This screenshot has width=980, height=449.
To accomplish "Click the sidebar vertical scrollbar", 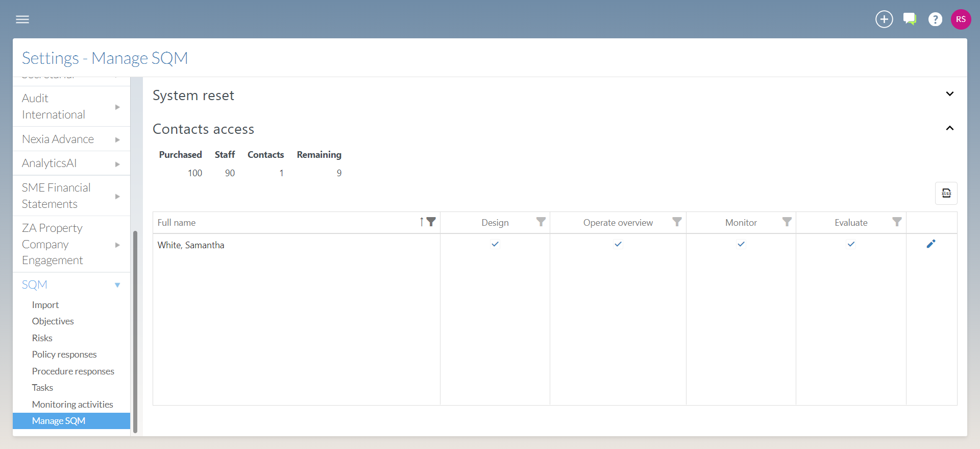I will click(135, 332).
